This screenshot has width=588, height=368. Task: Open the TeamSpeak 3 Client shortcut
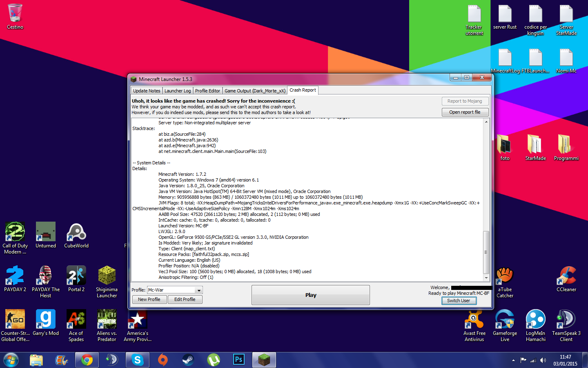click(566, 320)
